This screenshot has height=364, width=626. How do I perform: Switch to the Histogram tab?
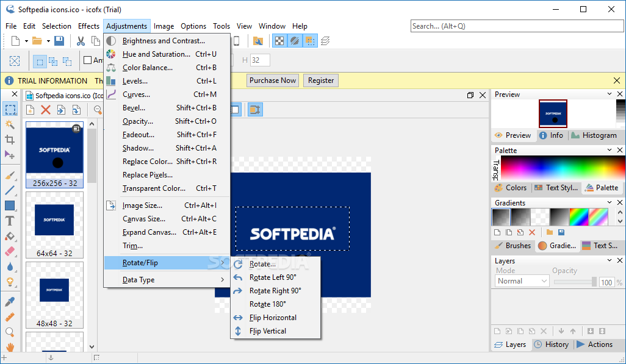594,135
